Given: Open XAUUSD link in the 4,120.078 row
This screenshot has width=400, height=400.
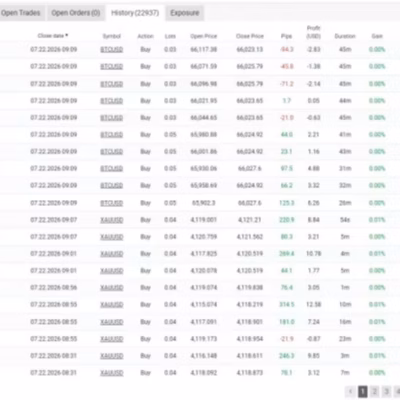Looking at the screenshot, I should tap(112, 271).
